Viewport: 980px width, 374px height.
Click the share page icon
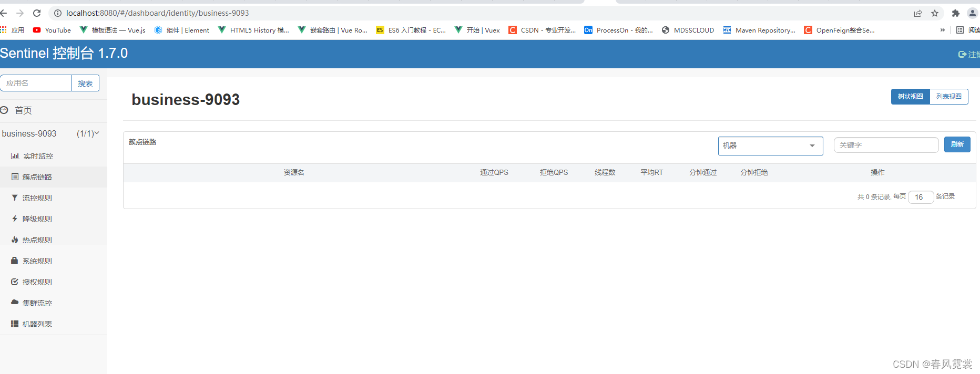coord(918,13)
